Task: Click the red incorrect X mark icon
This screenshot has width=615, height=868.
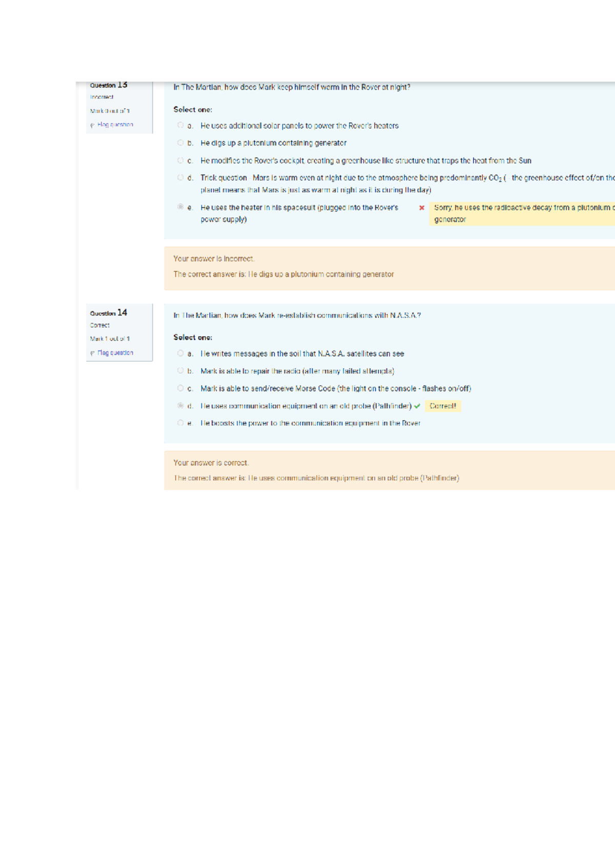Action: [422, 208]
